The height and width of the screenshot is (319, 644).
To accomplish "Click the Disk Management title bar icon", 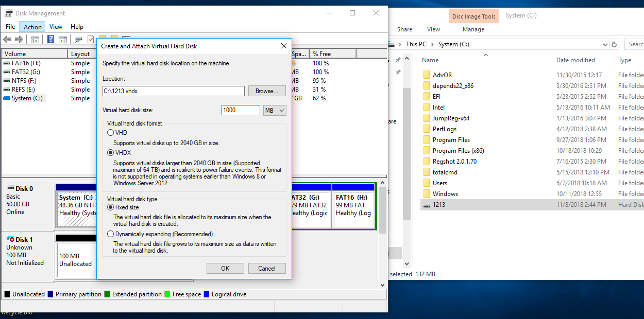I will [9, 13].
